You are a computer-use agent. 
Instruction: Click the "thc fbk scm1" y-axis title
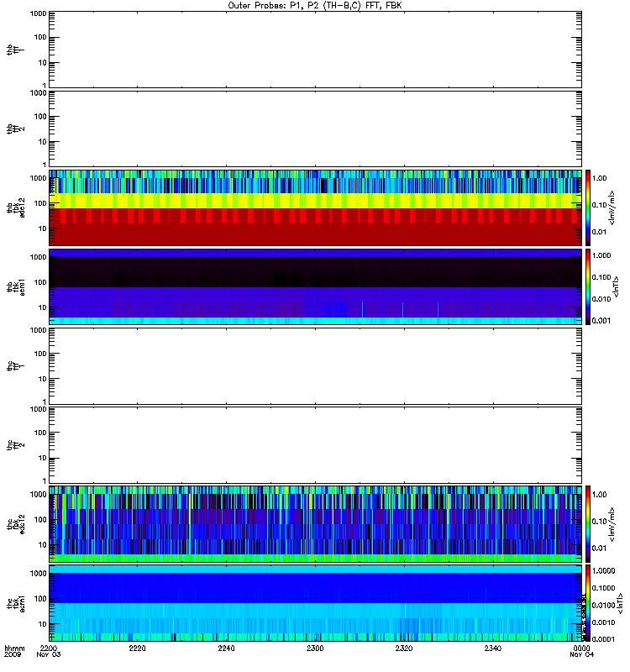tap(16, 603)
